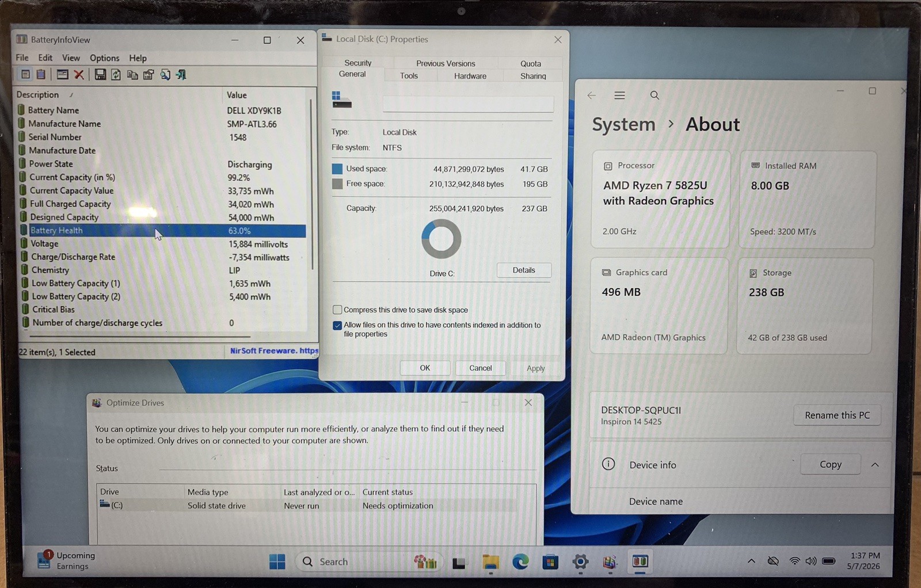Click the Storage 238 GB card

coord(805,305)
